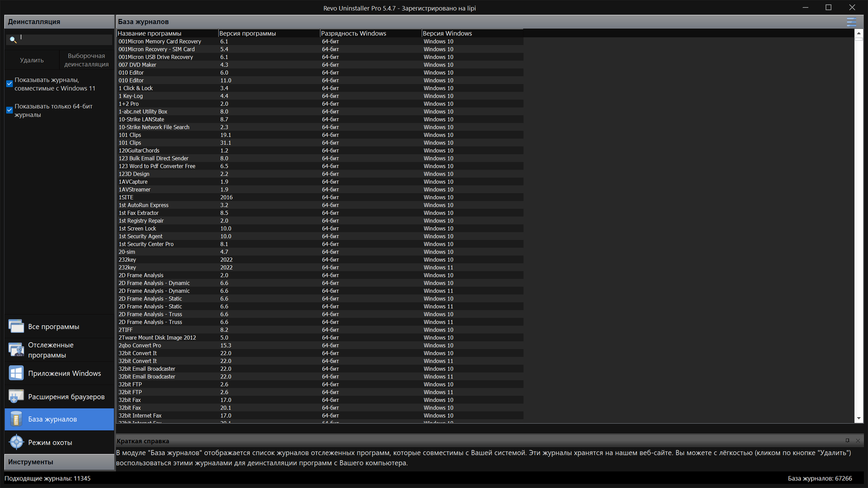The image size is (868, 488).
Task: Select the 1st Security Agent row
Action: click(x=320, y=236)
